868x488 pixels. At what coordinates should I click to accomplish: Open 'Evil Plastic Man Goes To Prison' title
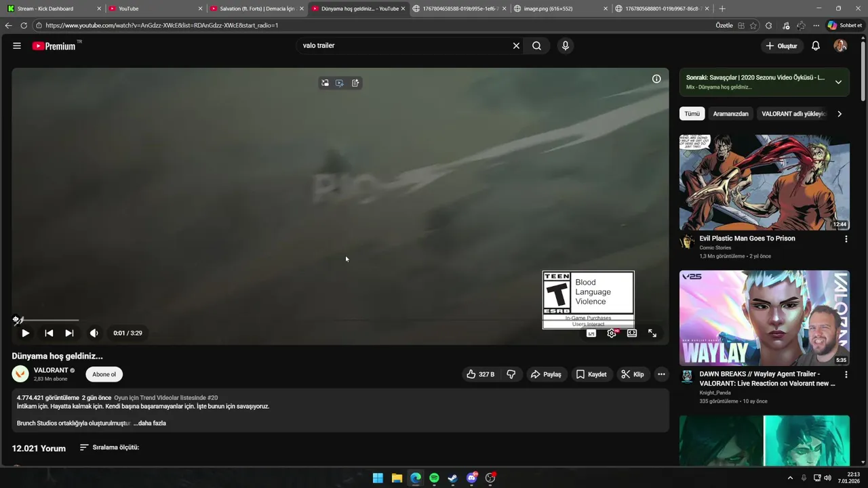(x=747, y=239)
